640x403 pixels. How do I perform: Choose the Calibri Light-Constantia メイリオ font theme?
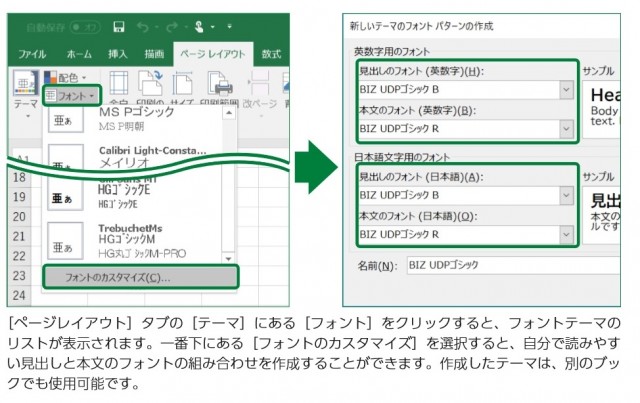click(x=135, y=156)
